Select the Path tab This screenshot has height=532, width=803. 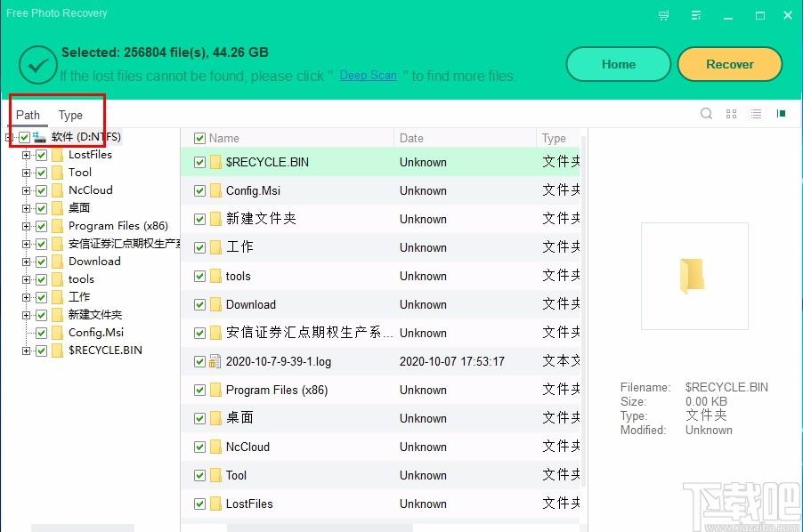[28, 115]
